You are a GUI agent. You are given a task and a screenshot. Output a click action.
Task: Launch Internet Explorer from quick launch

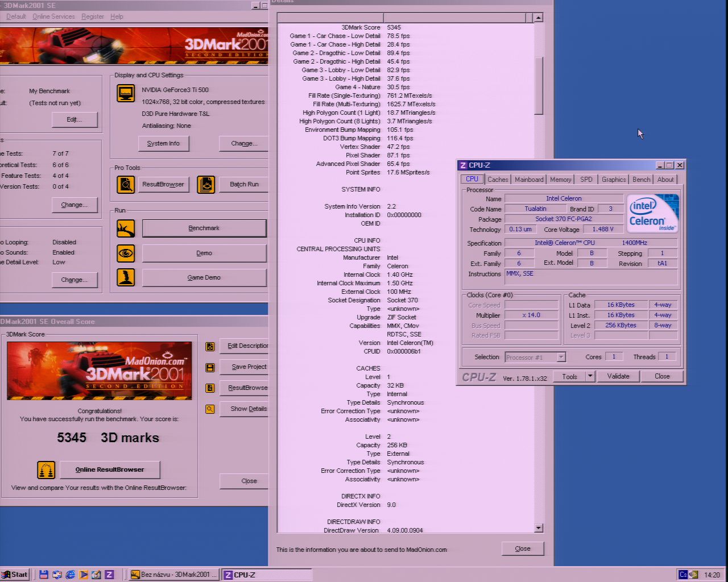coord(70,575)
